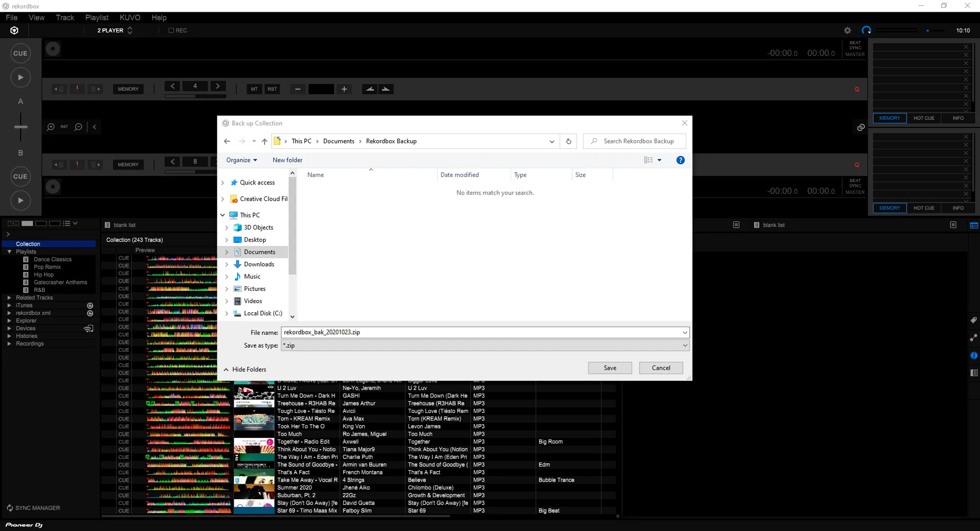The height and width of the screenshot is (531, 980).
Task: Toggle MT master tempo on deck A
Action: pyautogui.click(x=254, y=89)
